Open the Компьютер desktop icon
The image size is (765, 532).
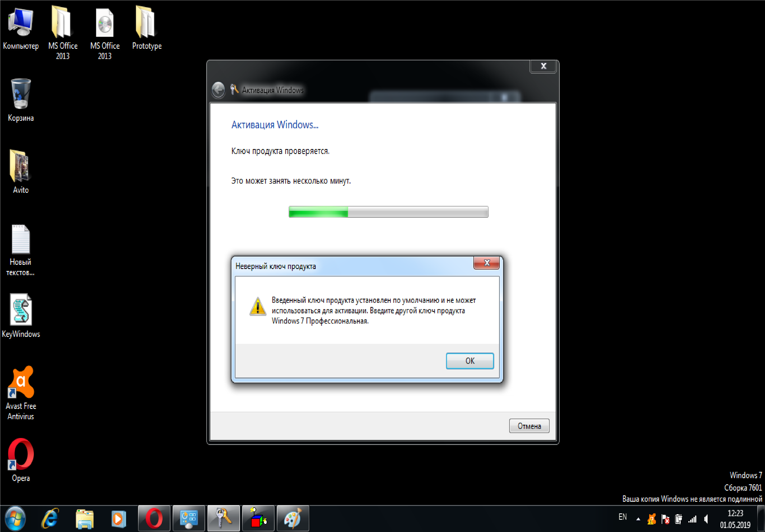(x=21, y=28)
